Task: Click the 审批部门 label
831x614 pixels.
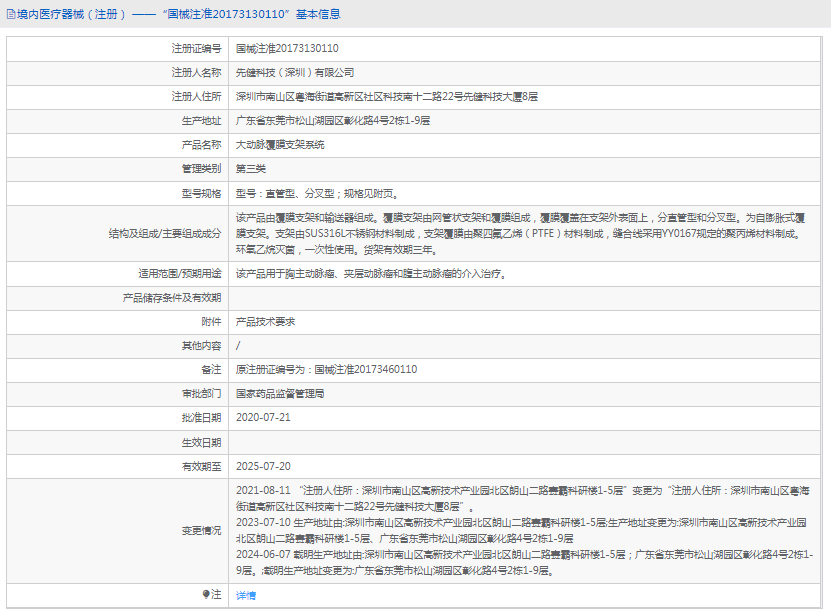Action: 201,394
